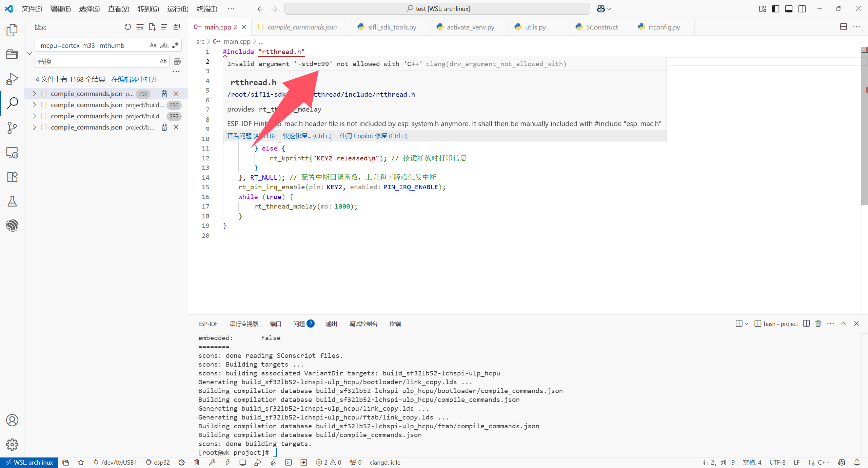Open the 终端(T) menu
868x468 pixels.
pos(207,9)
